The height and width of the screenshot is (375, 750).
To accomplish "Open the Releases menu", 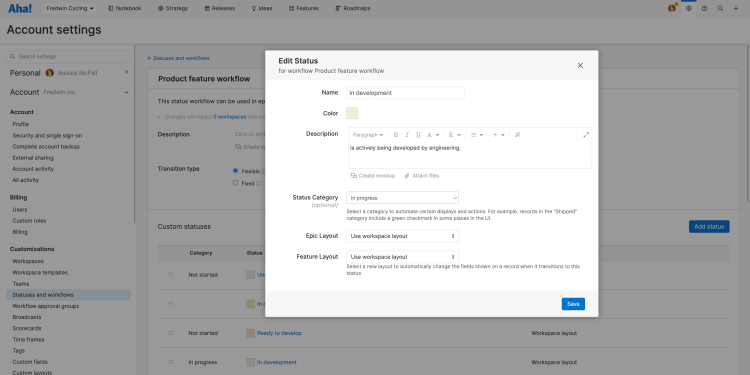I will 220,8.
